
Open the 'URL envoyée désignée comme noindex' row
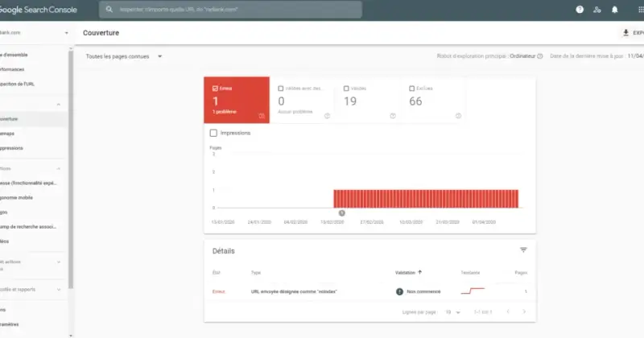pos(369,291)
